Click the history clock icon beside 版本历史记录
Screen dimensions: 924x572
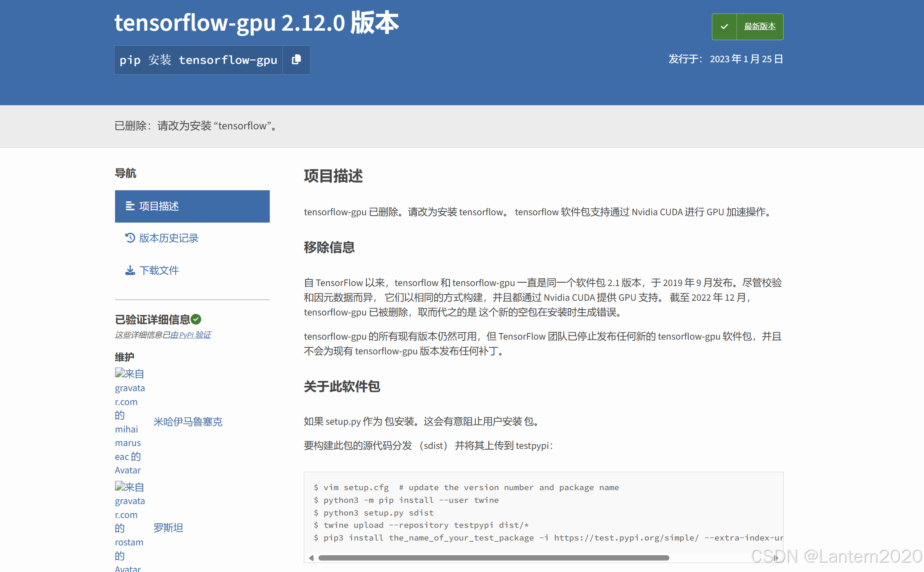[130, 238]
